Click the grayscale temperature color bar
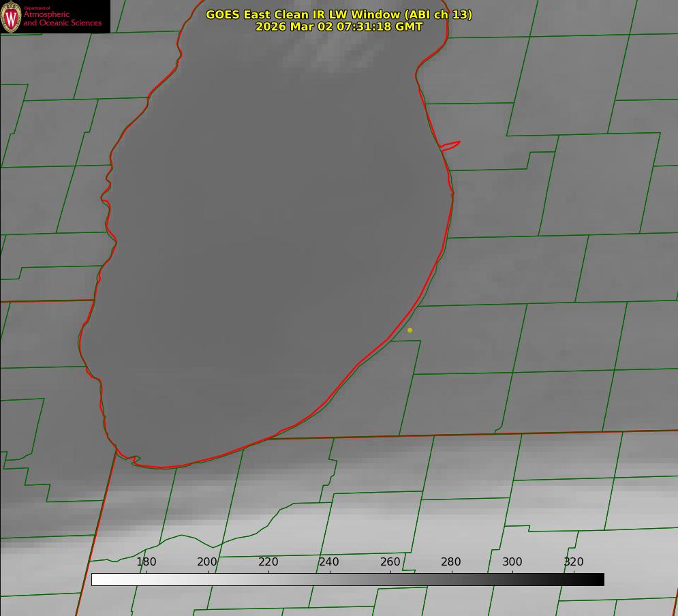This screenshot has height=616, width=678. pos(348,579)
